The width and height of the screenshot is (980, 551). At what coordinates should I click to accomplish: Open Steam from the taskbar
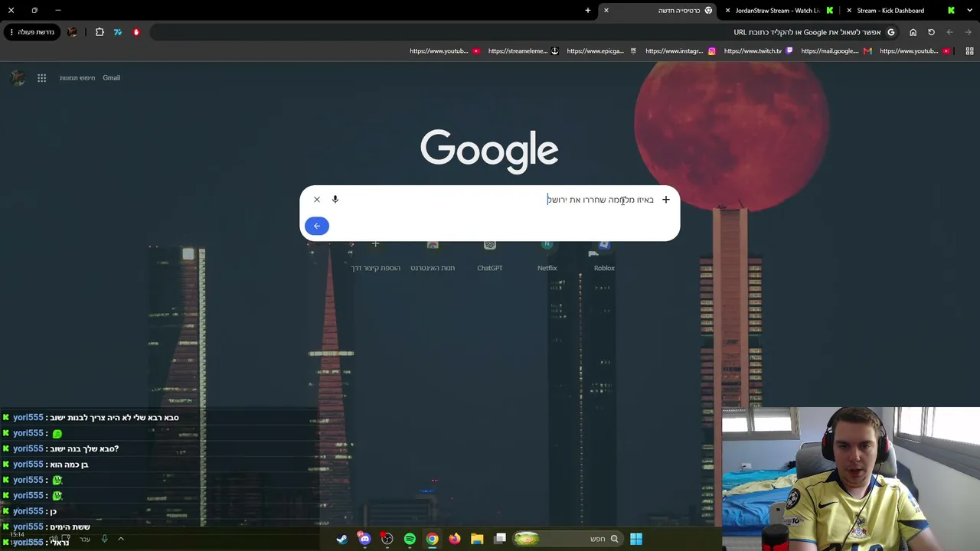tap(341, 539)
